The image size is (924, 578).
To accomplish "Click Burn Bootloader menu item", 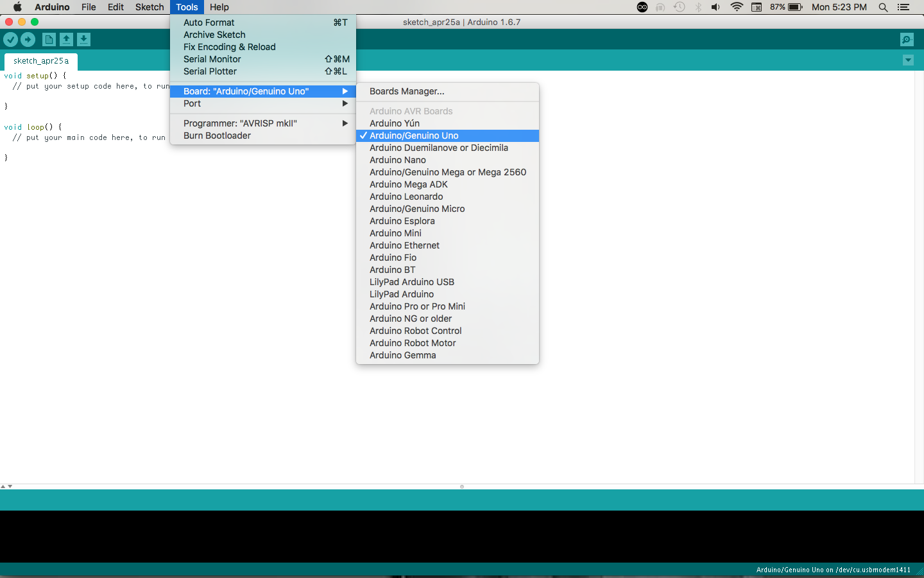I will point(263,136).
